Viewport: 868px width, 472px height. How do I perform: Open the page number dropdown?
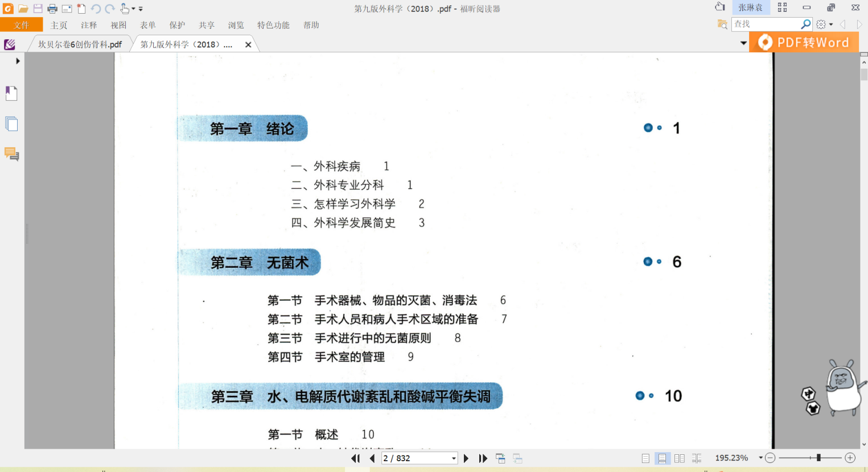pos(454,458)
